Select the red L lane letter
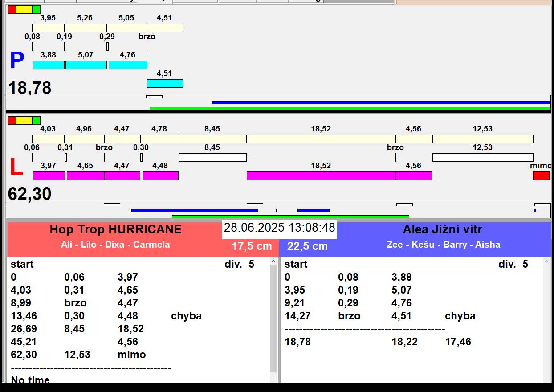 16,167
